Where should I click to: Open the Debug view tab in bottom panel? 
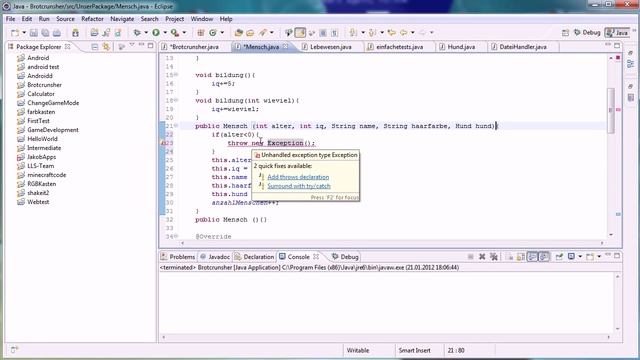point(345,257)
